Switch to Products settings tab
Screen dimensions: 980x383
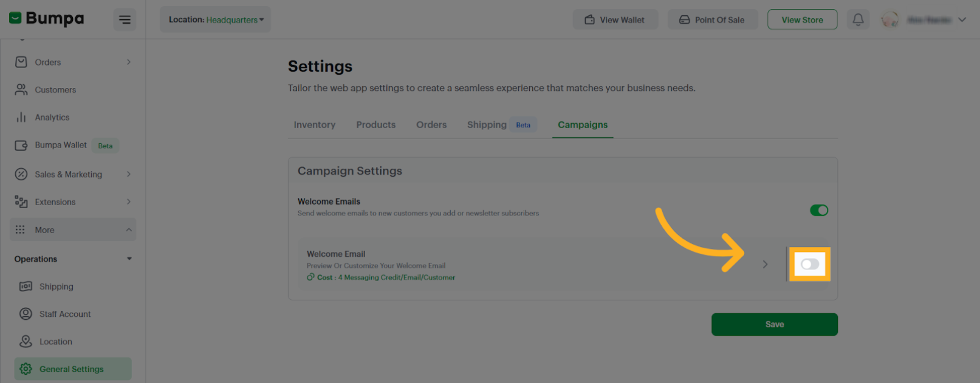click(376, 124)
